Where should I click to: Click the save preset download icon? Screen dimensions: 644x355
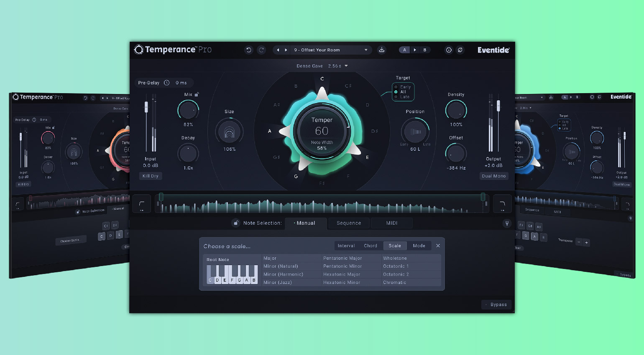(381, 50)
